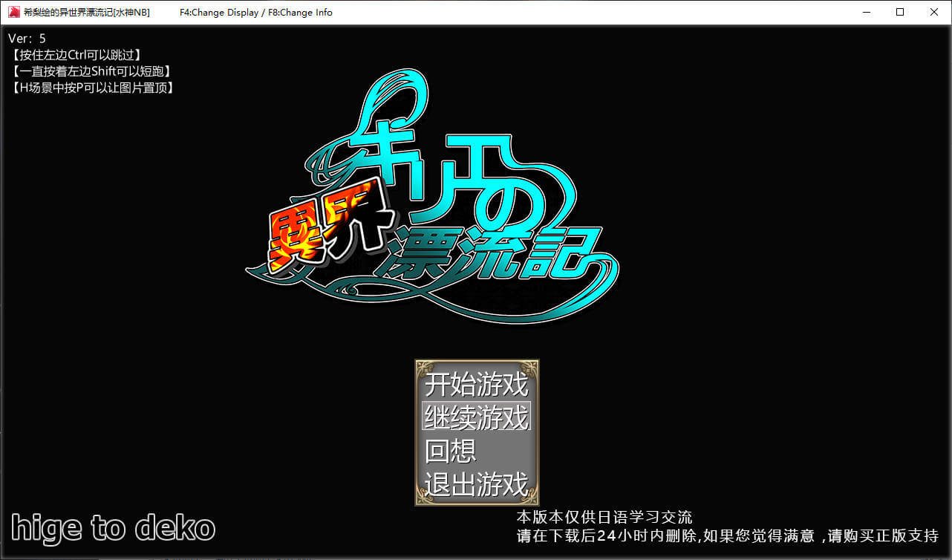952x560 pixels.
Task: Click the window title 希梨绘的异世界漂流记
Action: coord(86,13)
